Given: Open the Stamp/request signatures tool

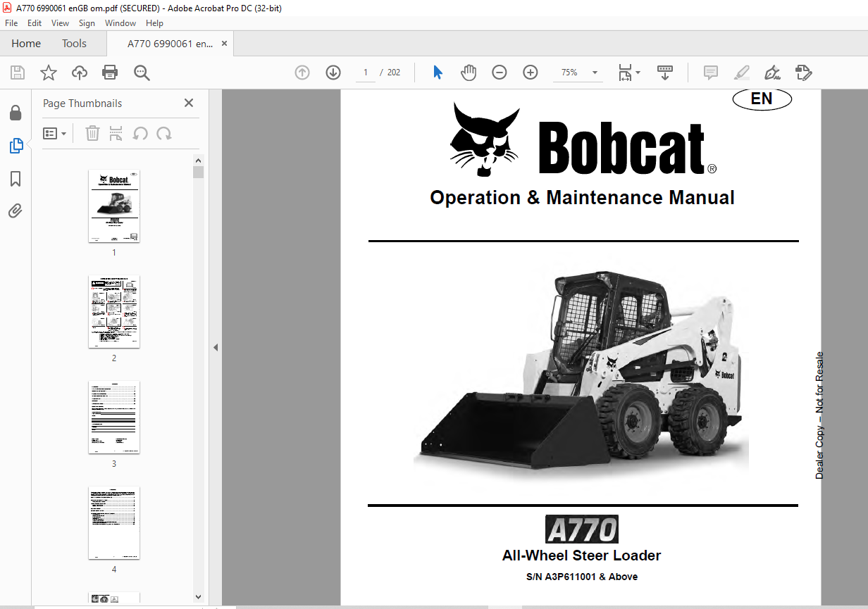Looking at the screenshot, I should coord(804,73).
